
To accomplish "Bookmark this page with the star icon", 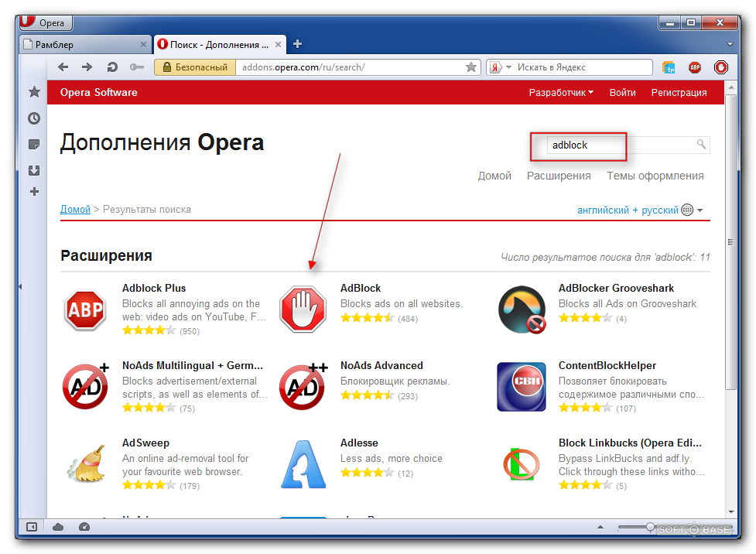I will [x=471, y=67].
